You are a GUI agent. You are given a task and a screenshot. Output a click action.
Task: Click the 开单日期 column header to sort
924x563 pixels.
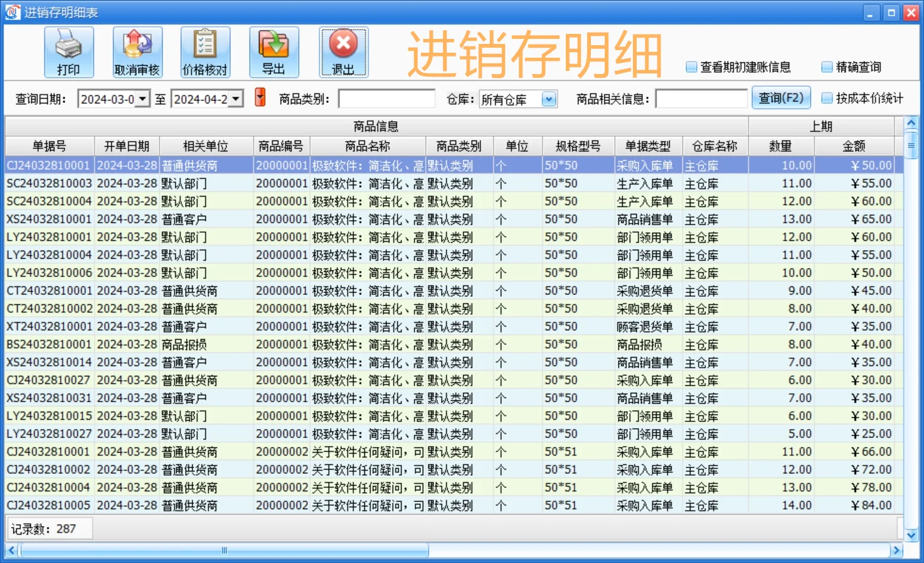tap(127, 146)
